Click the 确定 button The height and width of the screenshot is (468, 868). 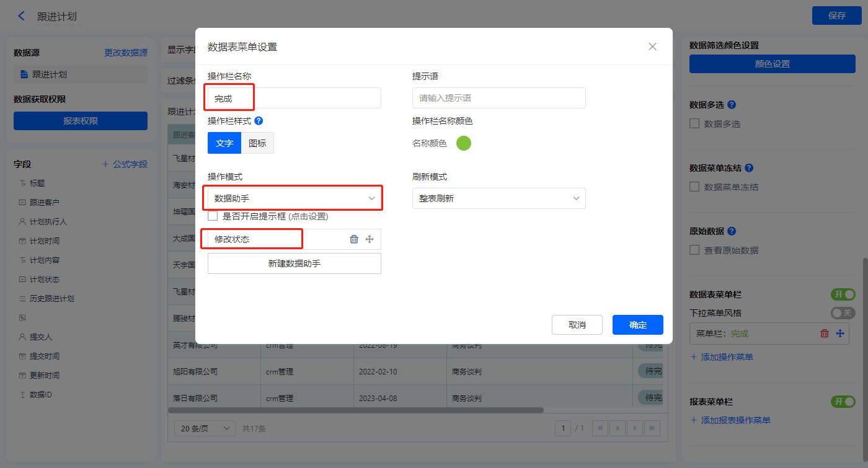tap(637, 325)
